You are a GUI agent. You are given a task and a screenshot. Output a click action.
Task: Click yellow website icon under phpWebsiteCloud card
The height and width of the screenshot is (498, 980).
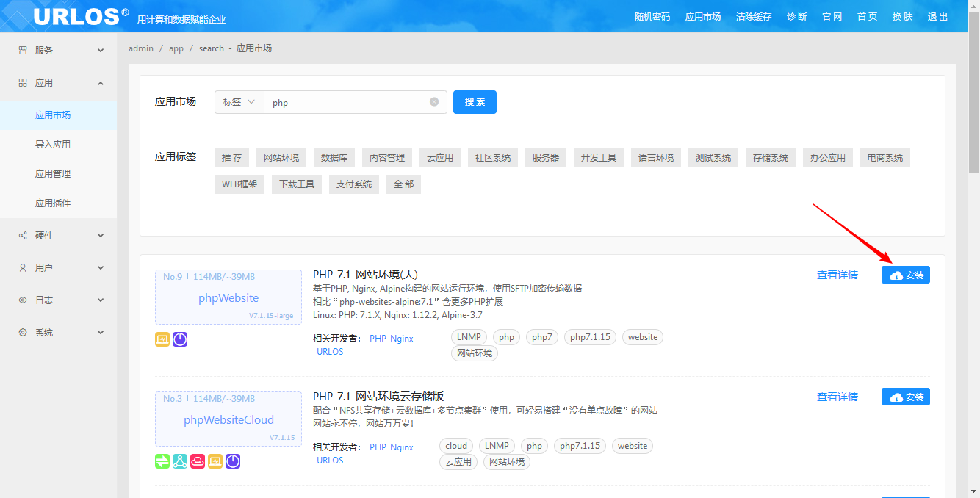tap(215, 461)
